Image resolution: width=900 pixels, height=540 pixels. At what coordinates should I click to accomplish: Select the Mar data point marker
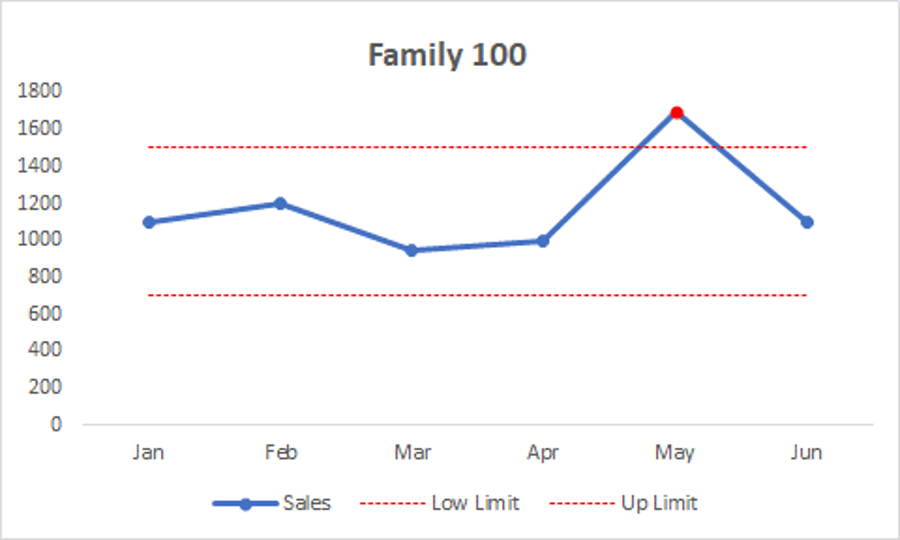[412, 250]
